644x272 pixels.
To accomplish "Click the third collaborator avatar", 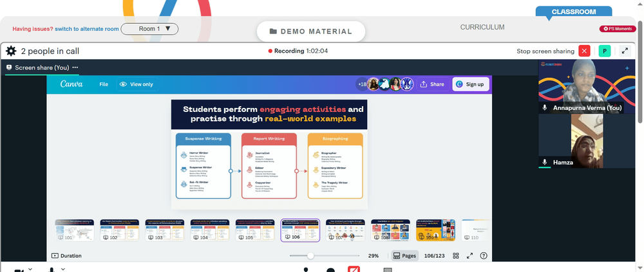I will point(395,84).
